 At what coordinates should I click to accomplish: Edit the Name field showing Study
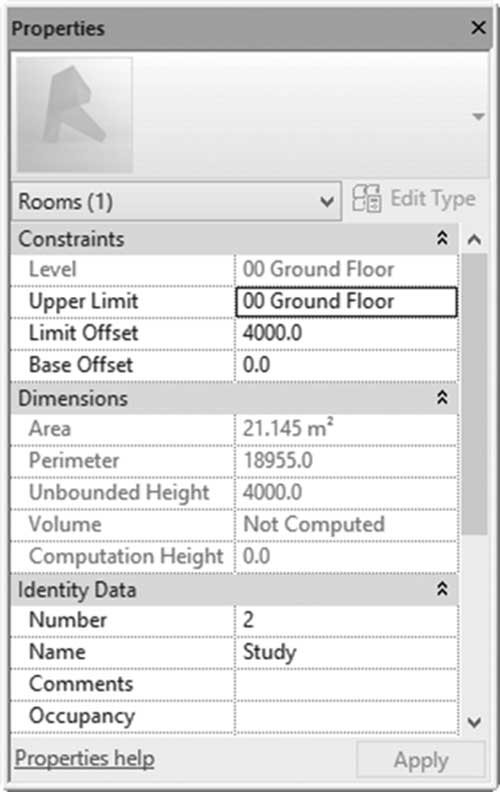pos(346,652)
